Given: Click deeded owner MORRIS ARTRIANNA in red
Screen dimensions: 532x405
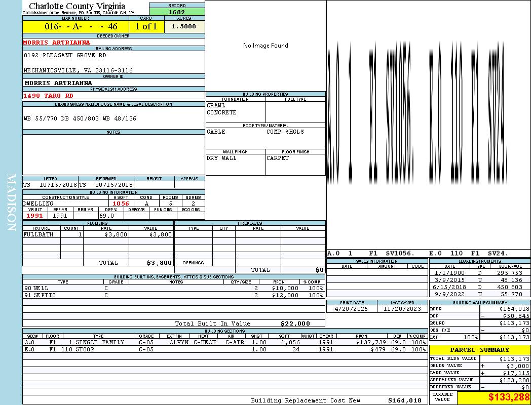Looking at the screenshot, I should coord(57,43).
